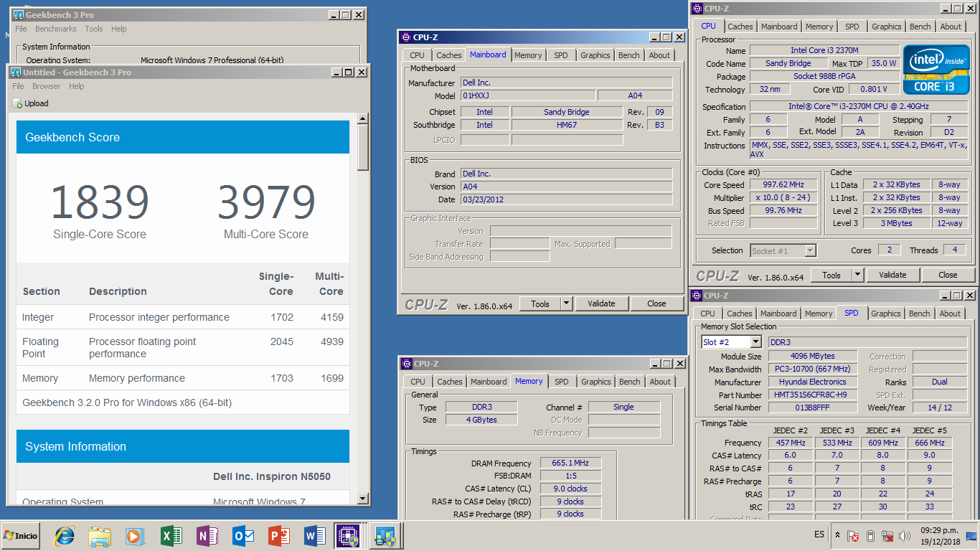Click the ES language indicator in taskbar
Screen dimensions: 980x551
tap(819, 535)
